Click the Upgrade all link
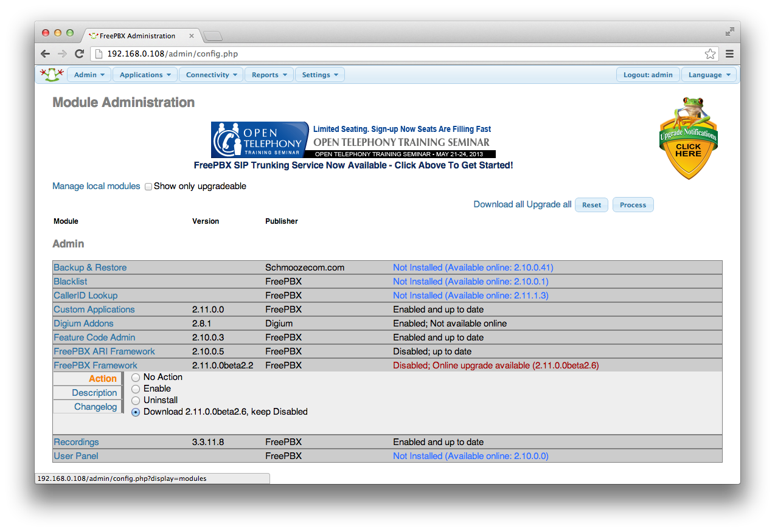This screenshot has height=532, width=775. point(549,204)
